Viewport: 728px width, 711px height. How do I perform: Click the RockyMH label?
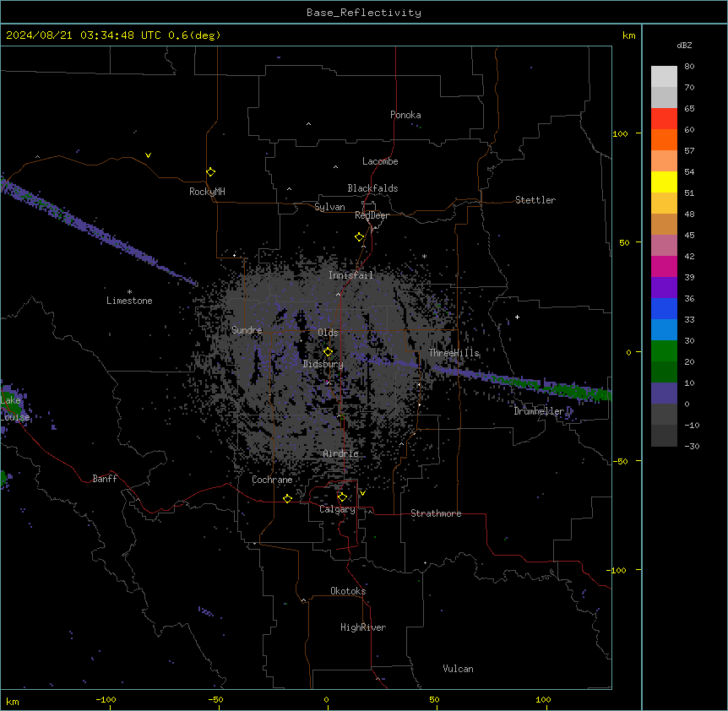tap(207, 192)
